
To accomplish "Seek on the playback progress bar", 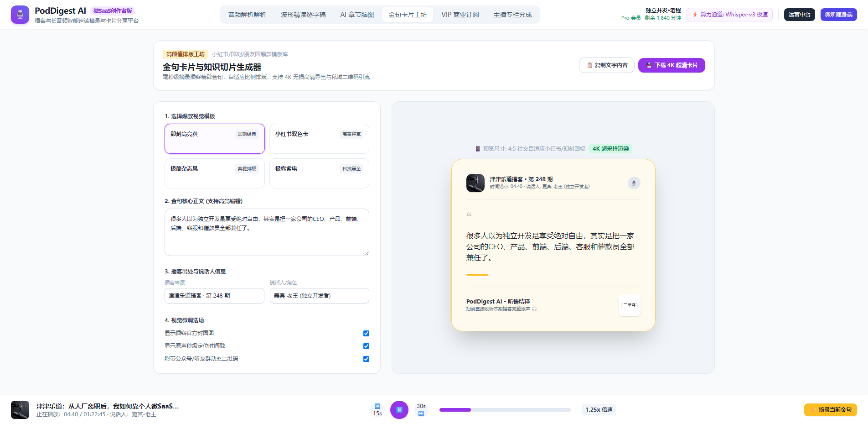I will pyautogui.click(x=505, y=410).
